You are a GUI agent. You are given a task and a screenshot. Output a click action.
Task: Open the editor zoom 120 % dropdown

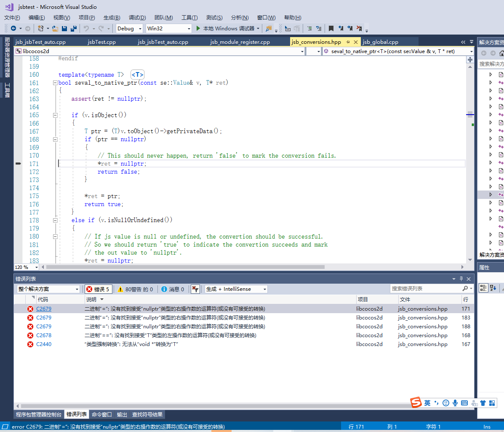[x=27, y=267]
